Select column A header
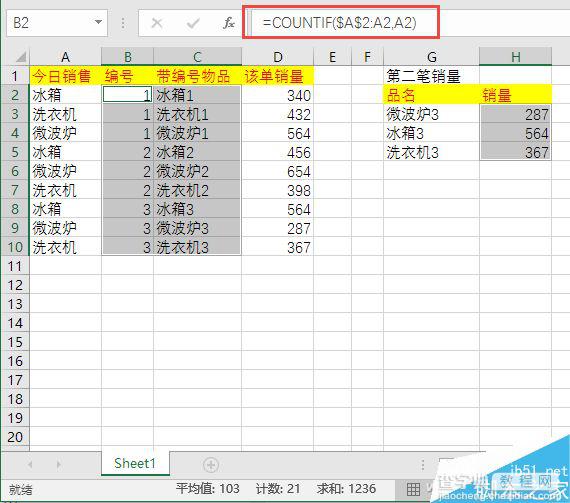This screenshot has width=570, height=503. point(65,57)
